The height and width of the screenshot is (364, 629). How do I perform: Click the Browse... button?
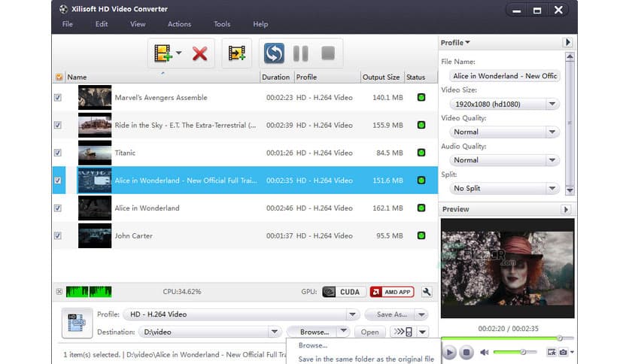pyautogui.click(x=314, y=332)
